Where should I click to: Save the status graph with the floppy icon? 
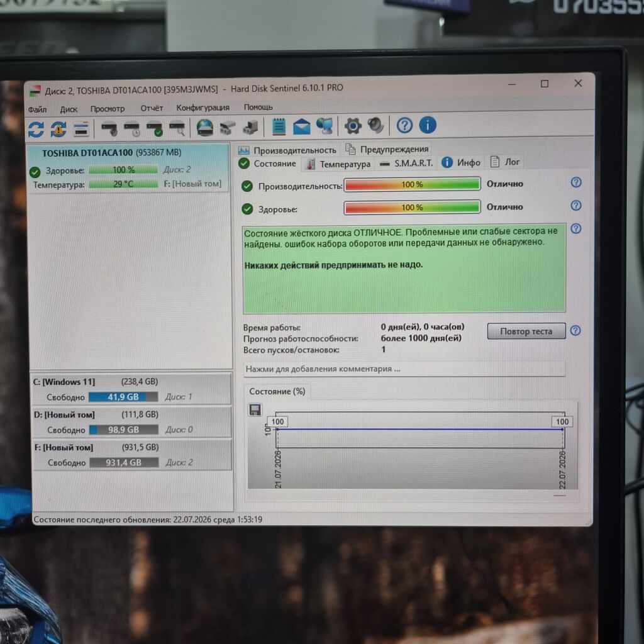tap(255, 410)
